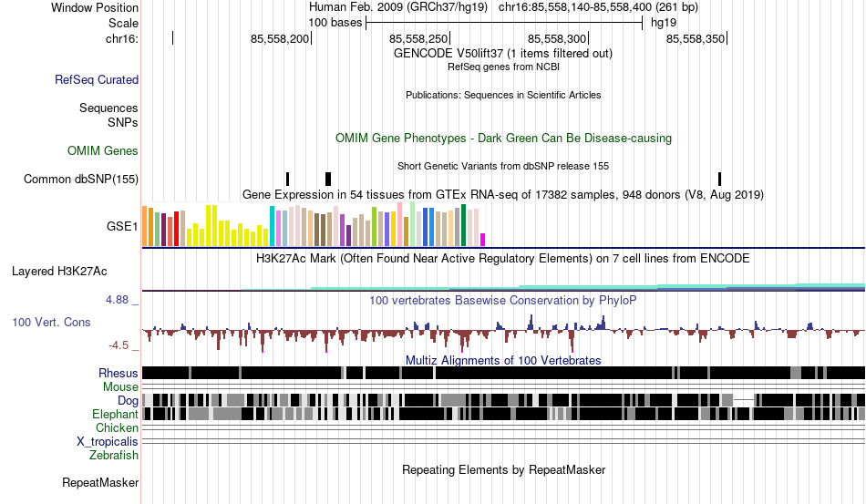The width and height of the screenshot is (866, 504).
Task: Click the Rhesus alignment block row
Action: coord(503,373)
